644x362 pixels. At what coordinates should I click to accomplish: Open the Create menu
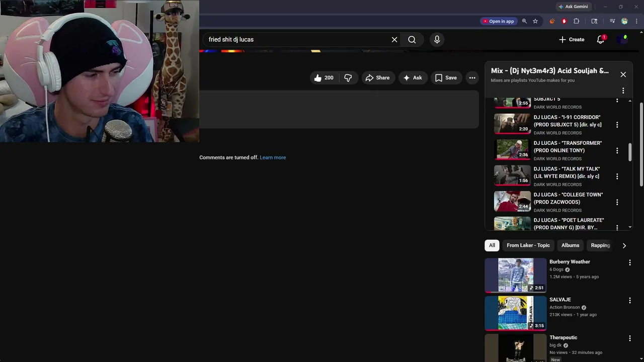pyautogui.click(x=572, y=40)
